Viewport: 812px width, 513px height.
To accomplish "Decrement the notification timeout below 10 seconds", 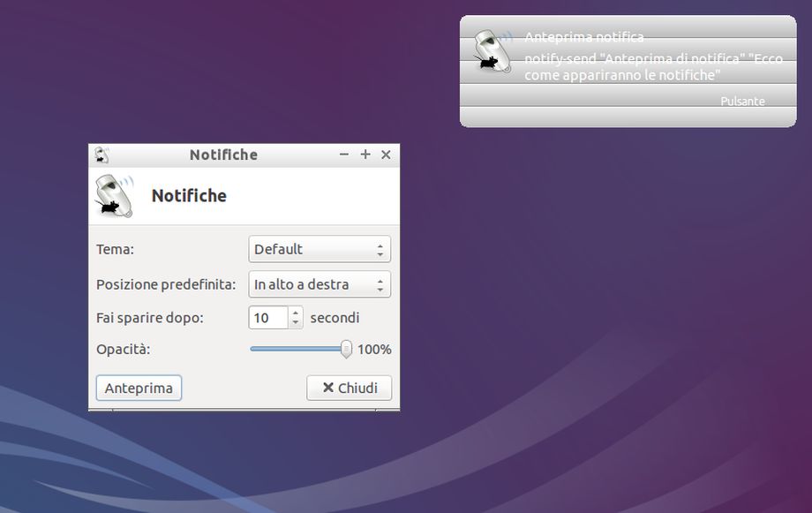I will (296, 321).
